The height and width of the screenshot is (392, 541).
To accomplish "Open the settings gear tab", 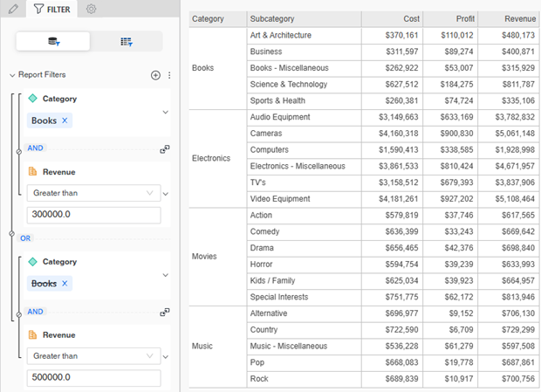I will point(92,10).
